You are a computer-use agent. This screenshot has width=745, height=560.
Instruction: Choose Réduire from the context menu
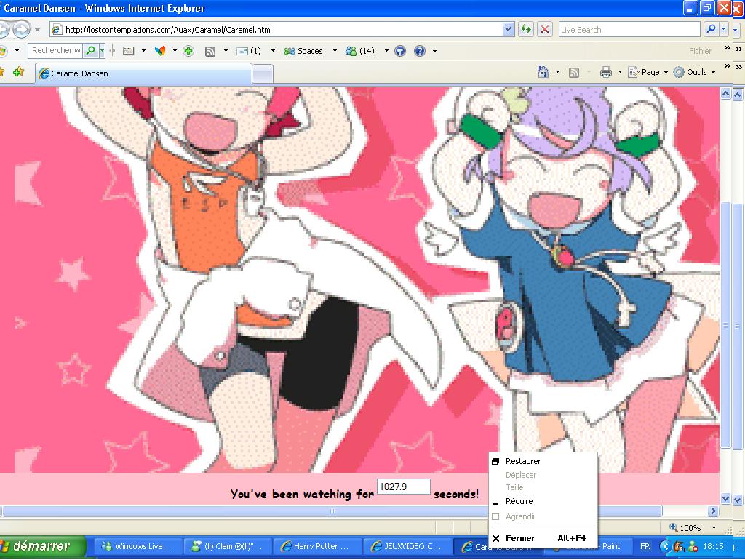(543, 501)
